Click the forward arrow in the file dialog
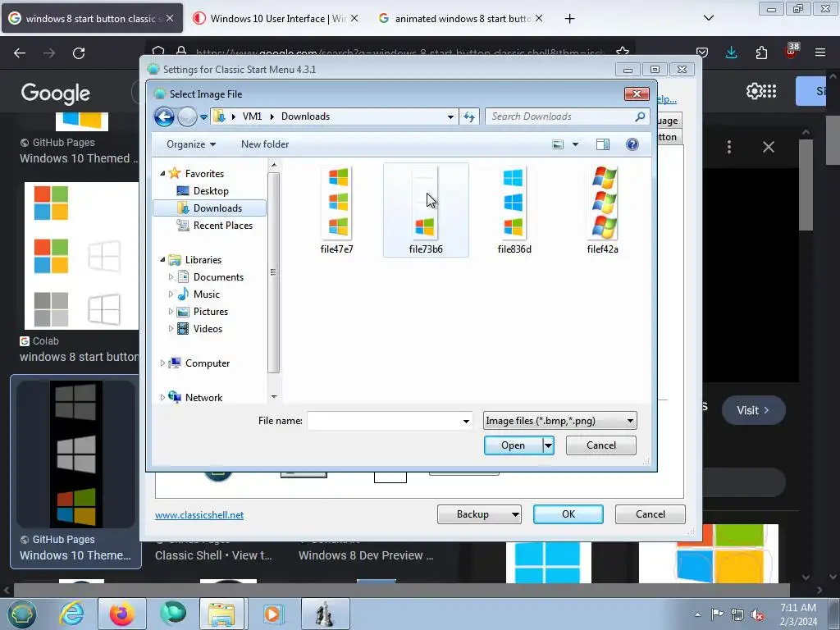840x630 pixels. [x=187, y=116]
